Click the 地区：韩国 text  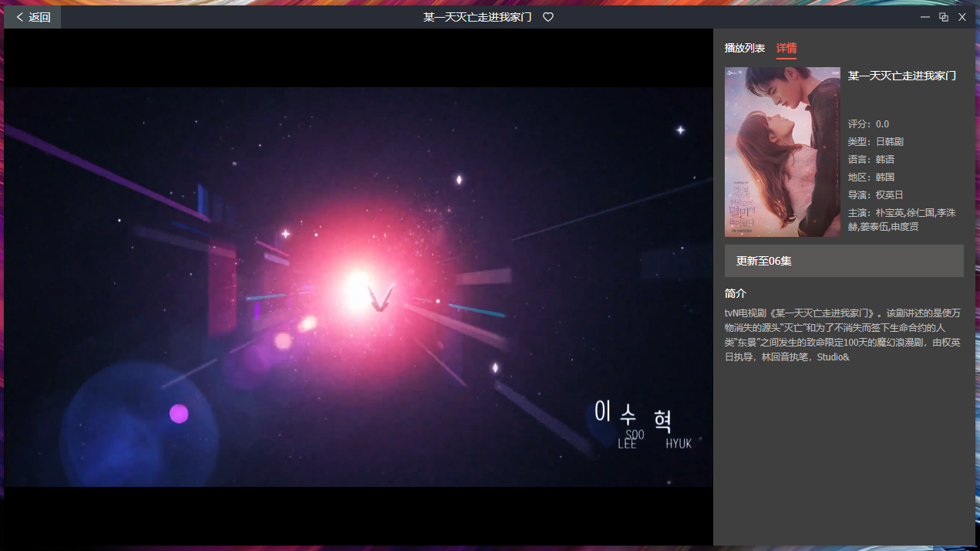[871, 177]
